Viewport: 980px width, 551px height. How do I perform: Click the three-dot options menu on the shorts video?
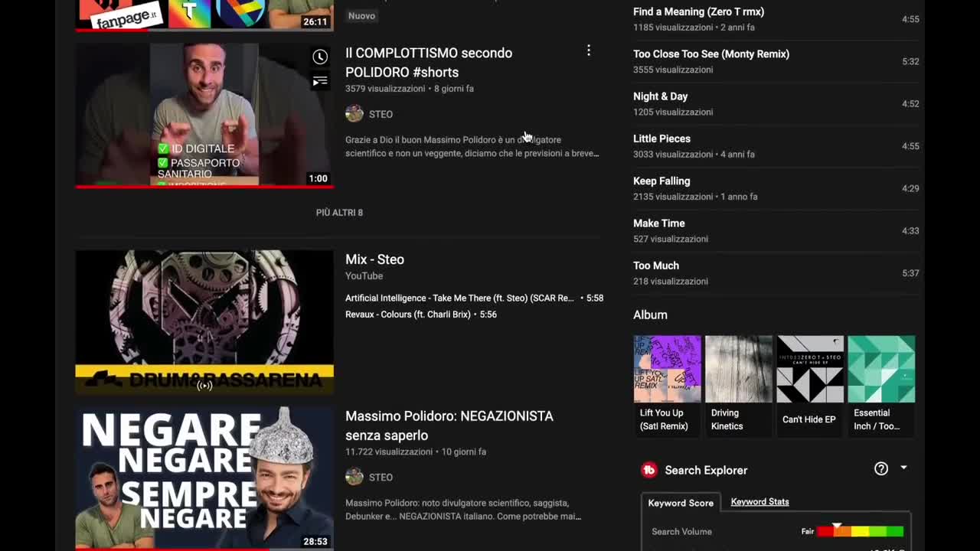click(x=589, y=50)
